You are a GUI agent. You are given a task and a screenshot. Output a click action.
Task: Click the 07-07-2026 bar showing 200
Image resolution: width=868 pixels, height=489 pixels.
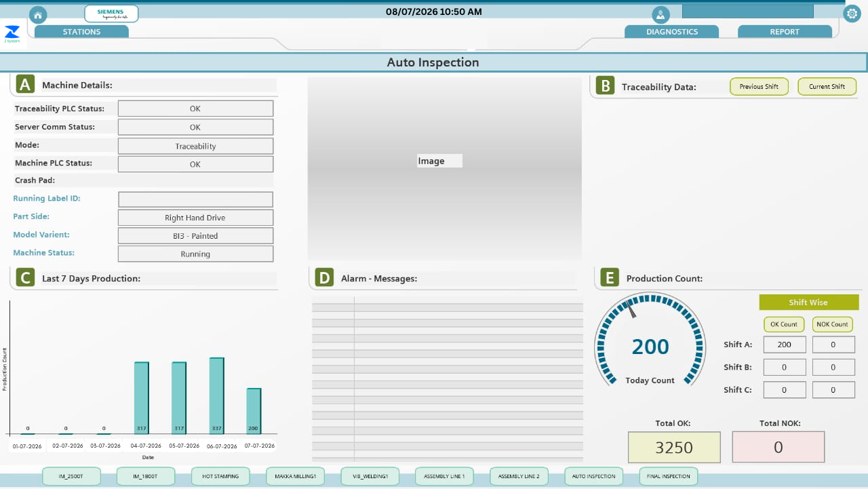click(254, 411)
